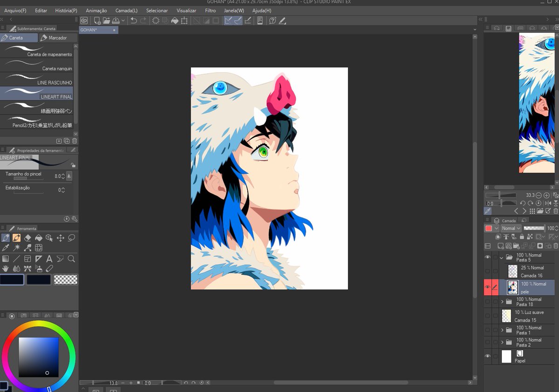Viewport: 559px width, 392px height.
Task: Open the Editar menu
Action: pos(41,10)
